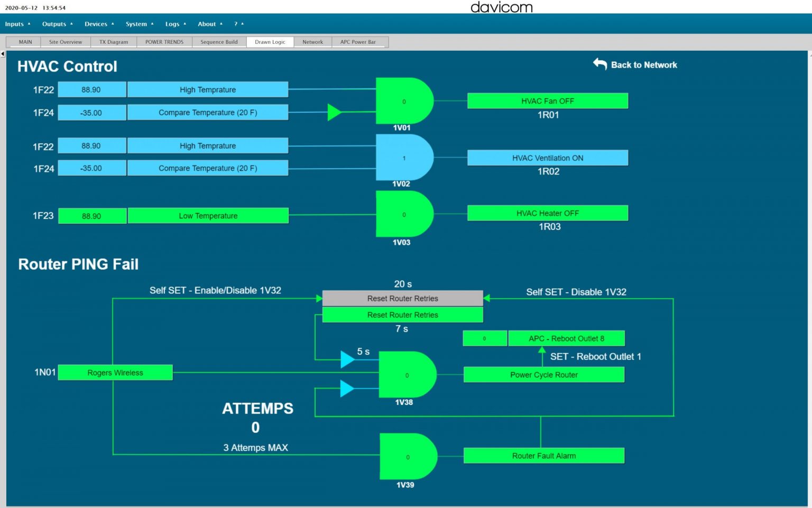
Task: Toggle the HVAC Ventilation ON relay
Action: pyautogui.click(x=548, y=158)
